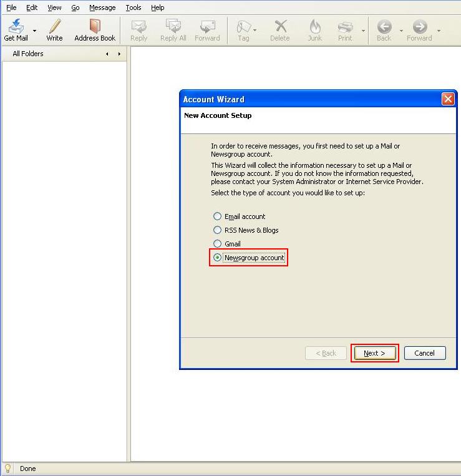Click the Write message pencil icon
The image size is (461, 476).
(54, 27)
